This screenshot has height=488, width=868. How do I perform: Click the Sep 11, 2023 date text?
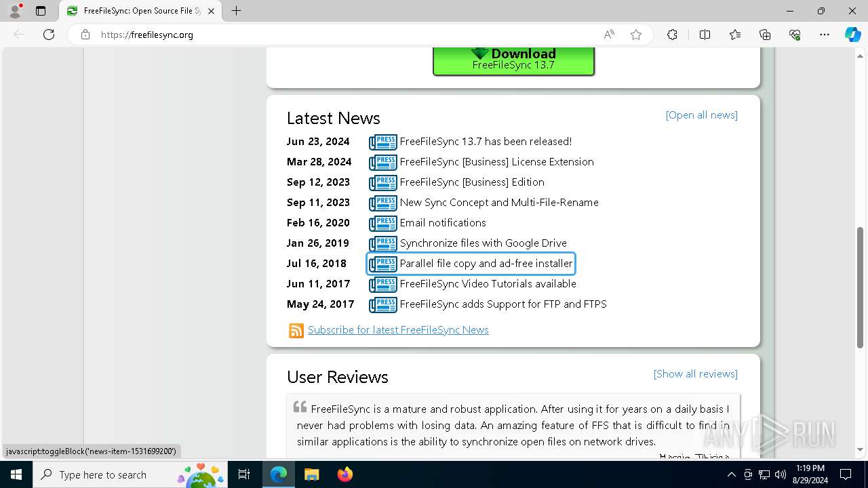[x=318, y=202]
